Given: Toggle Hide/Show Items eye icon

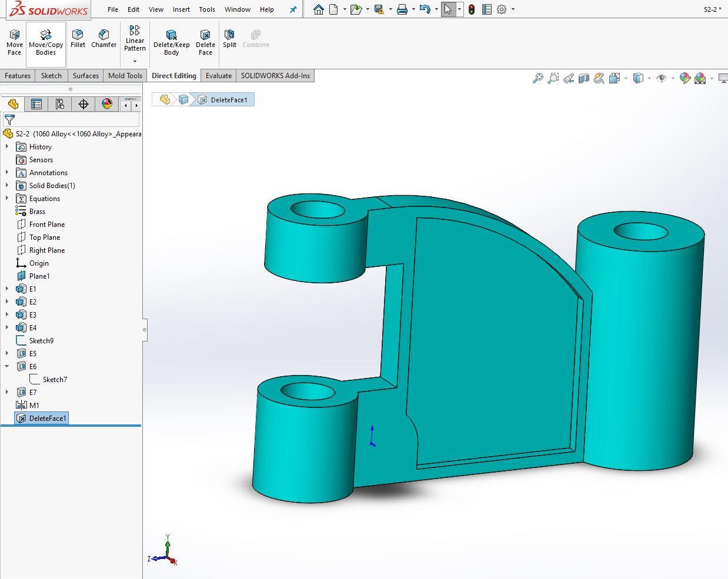Looking at the screenshot, I should point(662,78).
